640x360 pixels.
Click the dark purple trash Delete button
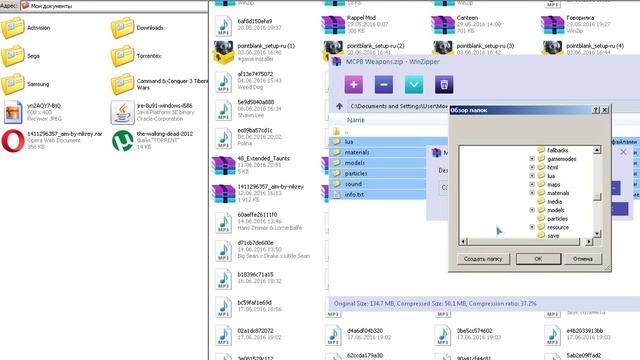click(x=444, y=85)
